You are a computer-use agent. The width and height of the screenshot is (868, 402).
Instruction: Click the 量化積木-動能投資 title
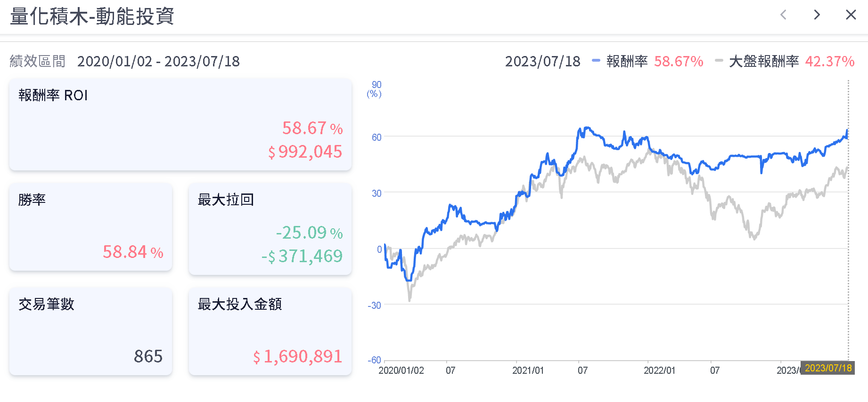pyautogui.click(x=92, y=16)
